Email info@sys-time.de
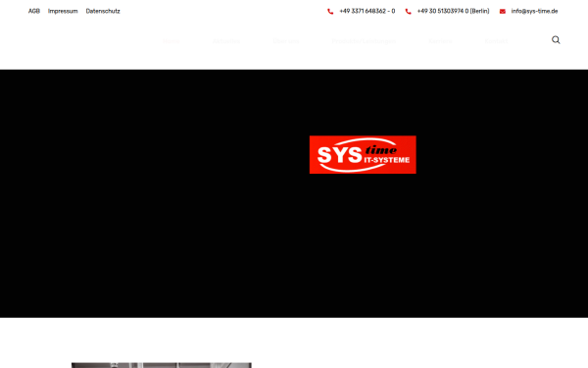 pos(534,11)
